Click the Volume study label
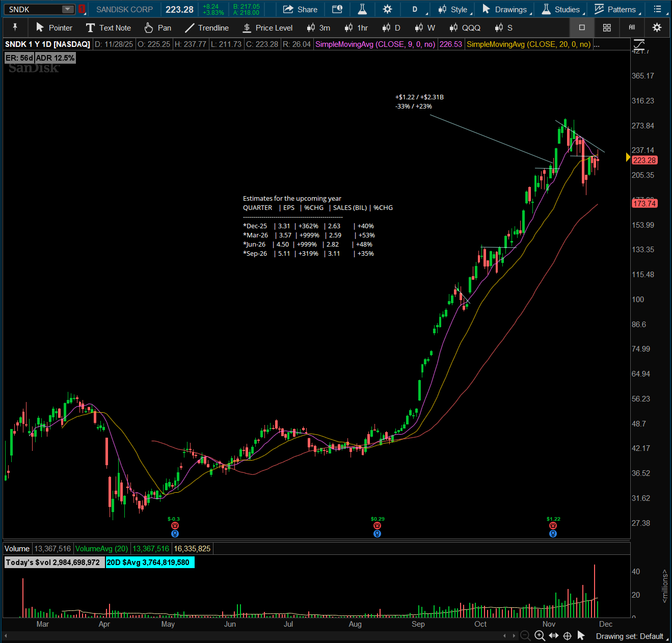 click(17, 549)
